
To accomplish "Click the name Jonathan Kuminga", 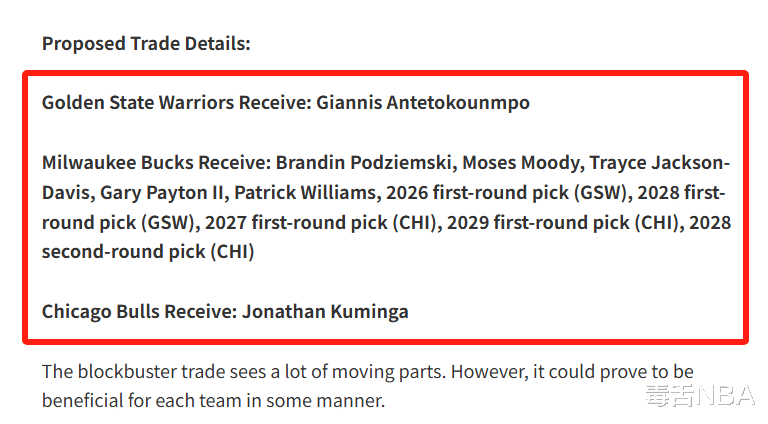I will [325, 312].
